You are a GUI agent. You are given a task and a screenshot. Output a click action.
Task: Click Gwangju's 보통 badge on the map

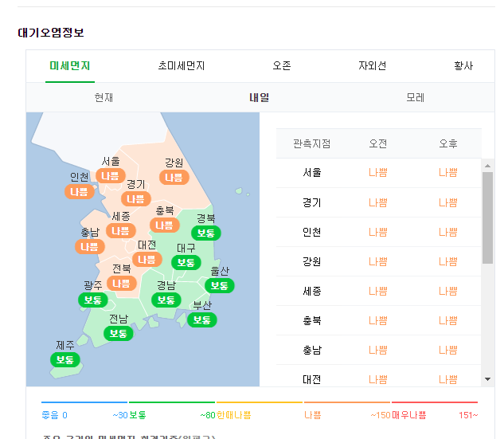pyautogui.click(x=92, y=300)
